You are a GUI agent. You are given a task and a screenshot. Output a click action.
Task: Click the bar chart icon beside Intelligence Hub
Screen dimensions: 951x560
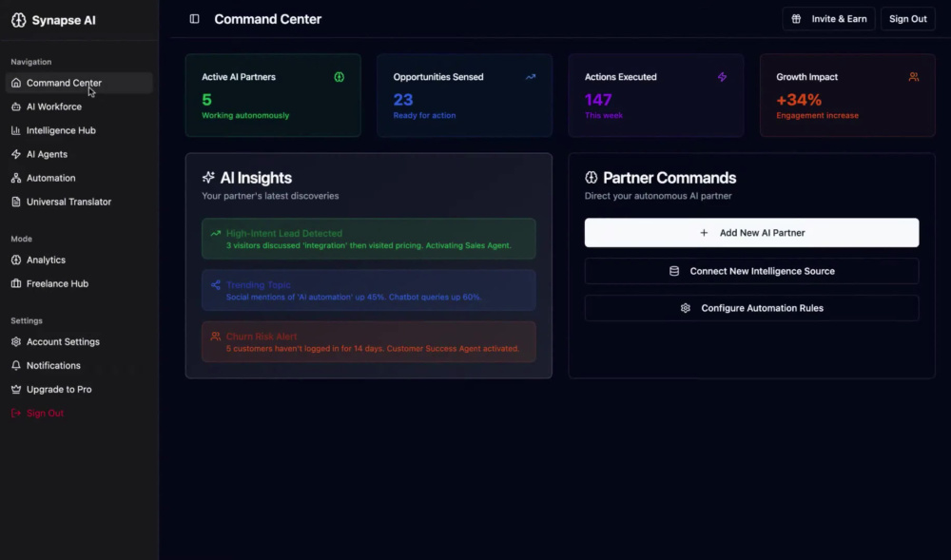tap(16, 130)
